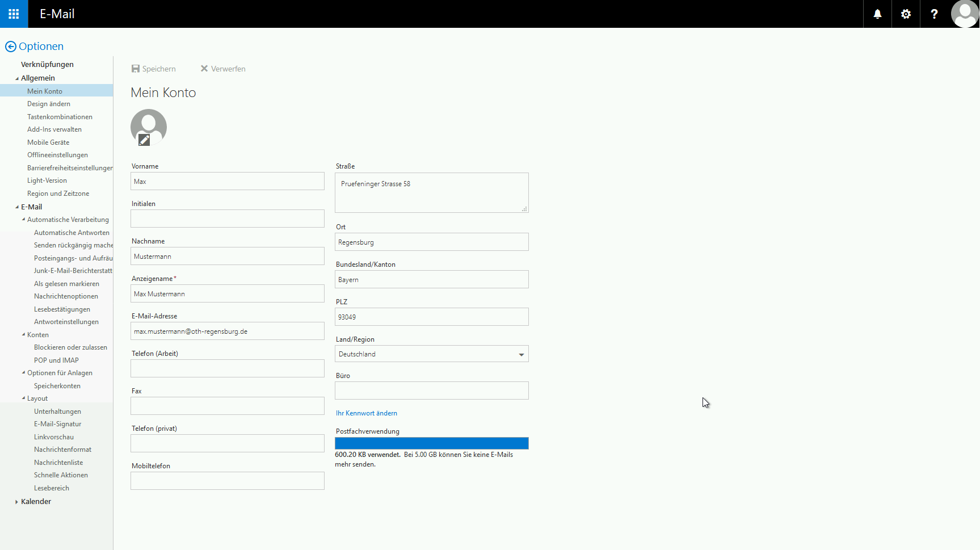The image size is (980, 550).
Task: Click the help question mark icon
Action: pyautogui.click(x=934, y=14)
